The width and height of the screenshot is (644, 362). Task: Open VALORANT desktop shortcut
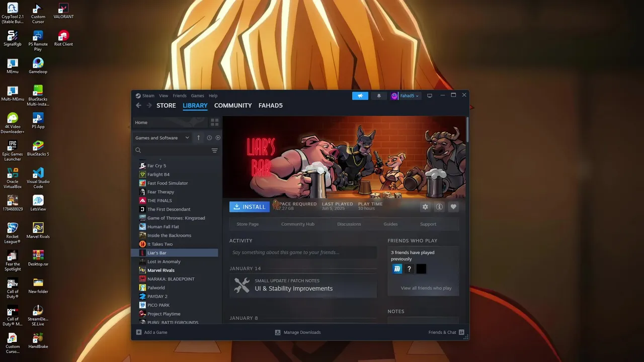point(63,12)
